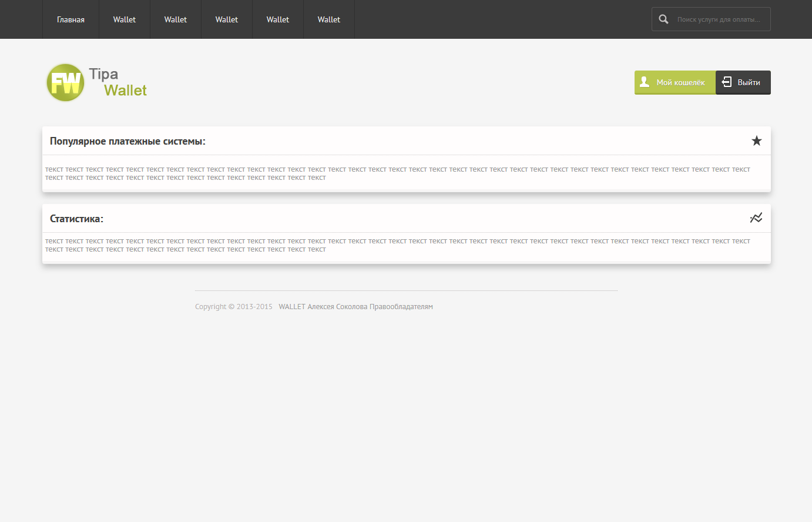Click Алексея Соколова in the footer
Image resolution: width=812 pixels, height=522 pixels.
(337, 307)
